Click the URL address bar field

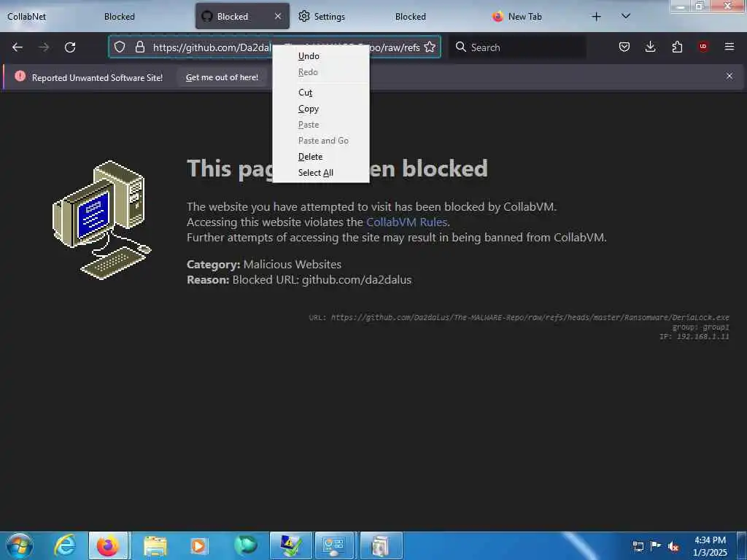click(x=274, y=47)
